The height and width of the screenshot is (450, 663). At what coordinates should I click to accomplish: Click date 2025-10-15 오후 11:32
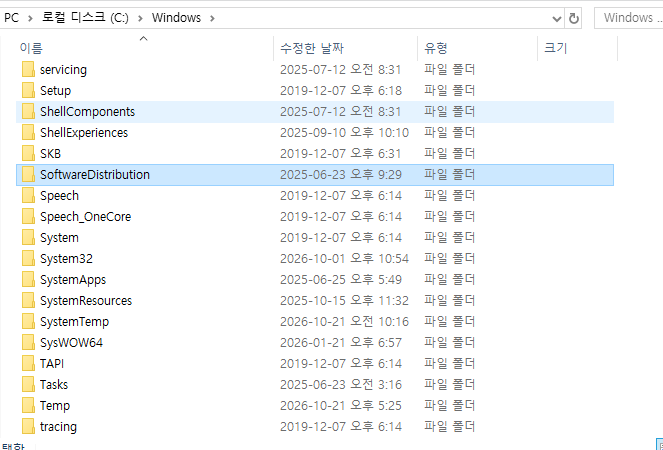coord(344,301)
